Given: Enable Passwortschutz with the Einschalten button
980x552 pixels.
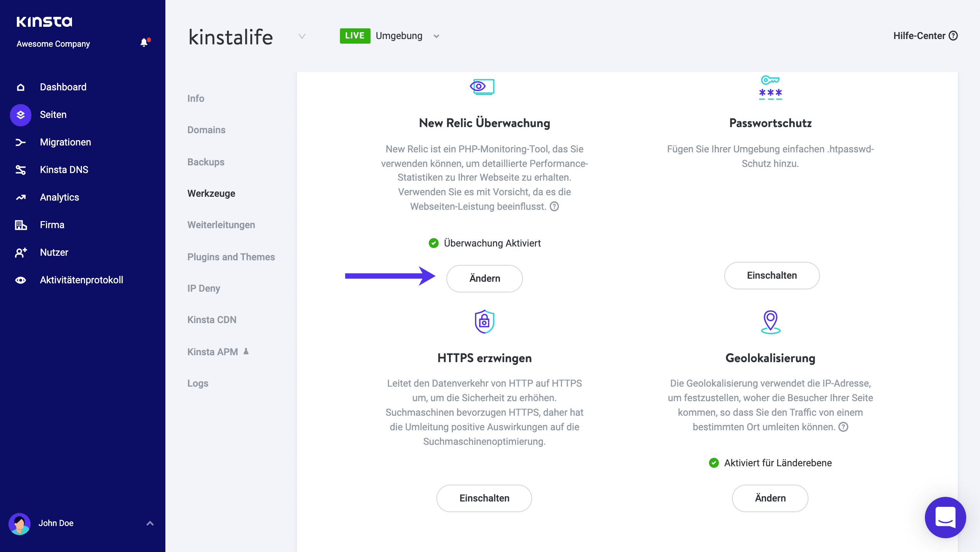Looking at the screenshot, I should (x=771, y=275).
